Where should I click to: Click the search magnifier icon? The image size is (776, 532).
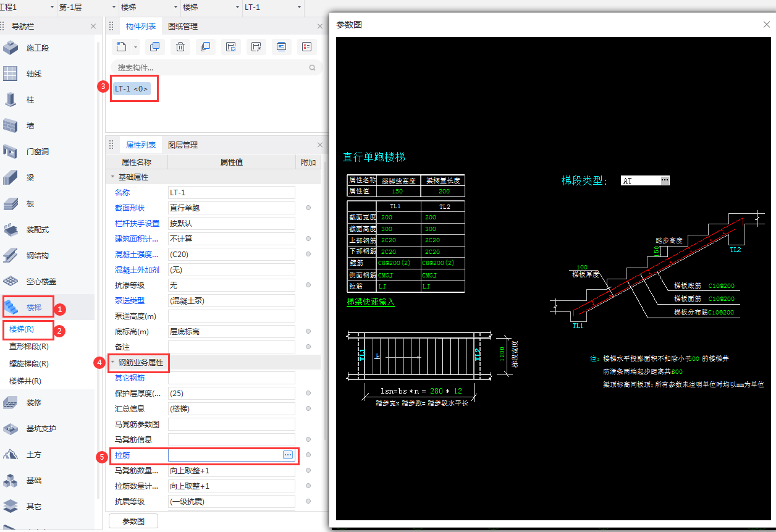[x=312, y=67]
